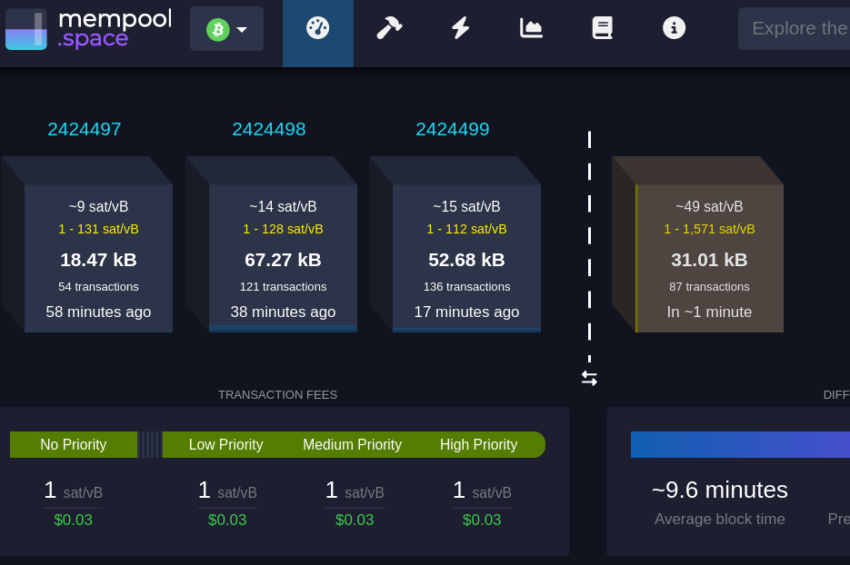
Task: Click the mempool.space logo
Action: pyautogui.click(x=88, y=29)
